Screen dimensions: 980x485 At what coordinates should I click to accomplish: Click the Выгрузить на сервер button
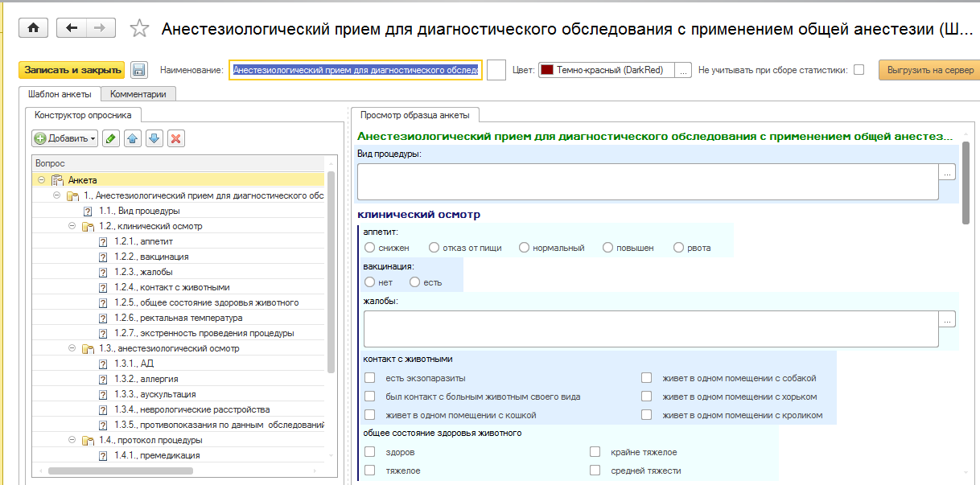coord(930,70)
